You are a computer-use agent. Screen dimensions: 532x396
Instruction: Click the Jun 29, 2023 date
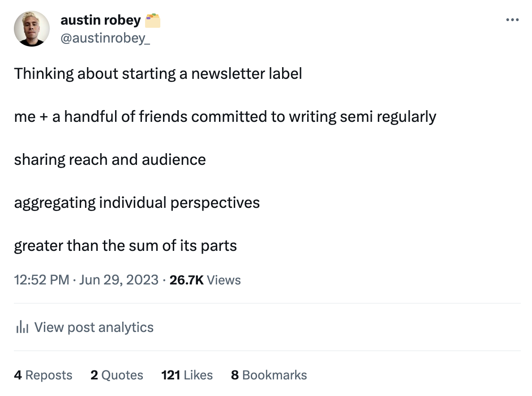119,280
